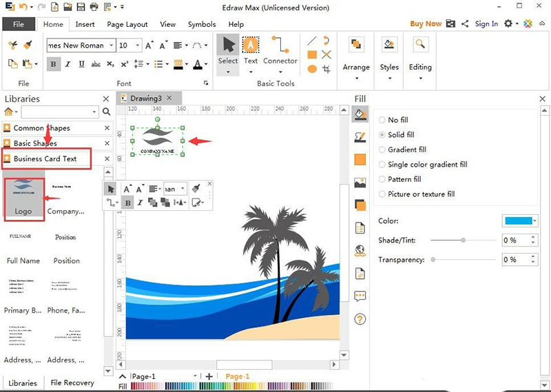Open the Fill Color dropdown in the panel
Image resolution: width=551 pixels, height=392 pixels.
534,220
